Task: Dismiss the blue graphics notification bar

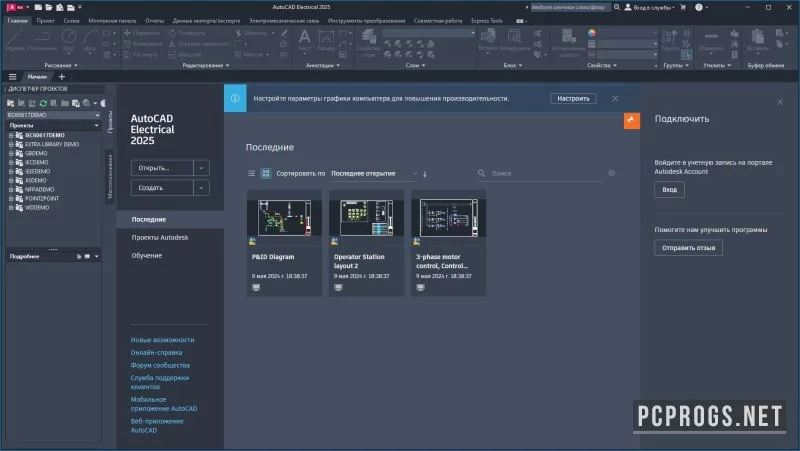Action: click(615, 98)
